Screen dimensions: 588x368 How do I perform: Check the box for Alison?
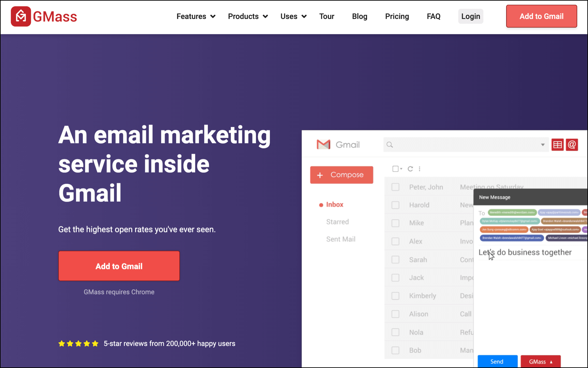[395, 314]
